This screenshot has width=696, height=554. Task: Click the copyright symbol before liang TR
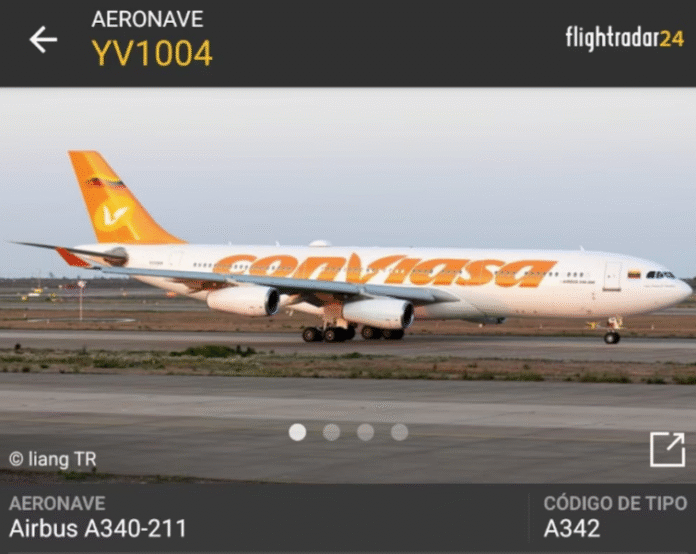coord(16,459)
